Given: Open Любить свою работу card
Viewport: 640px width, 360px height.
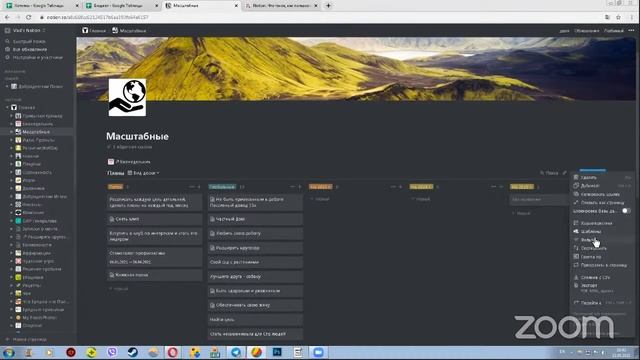Looking at the screenshot, I should [x=256, y=233].
